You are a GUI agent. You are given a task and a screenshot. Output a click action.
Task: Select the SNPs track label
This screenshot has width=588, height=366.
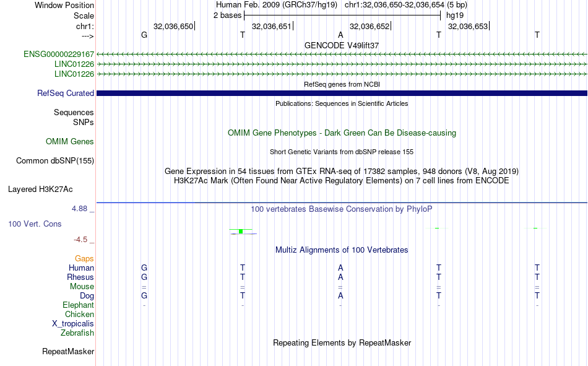(84, 123)
